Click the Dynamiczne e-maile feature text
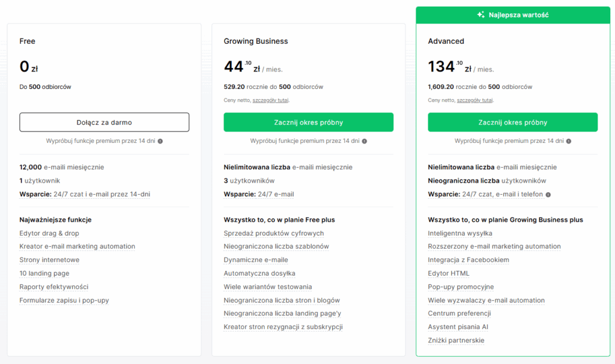This screenshot has height=364, width=615. coord(255,260)
